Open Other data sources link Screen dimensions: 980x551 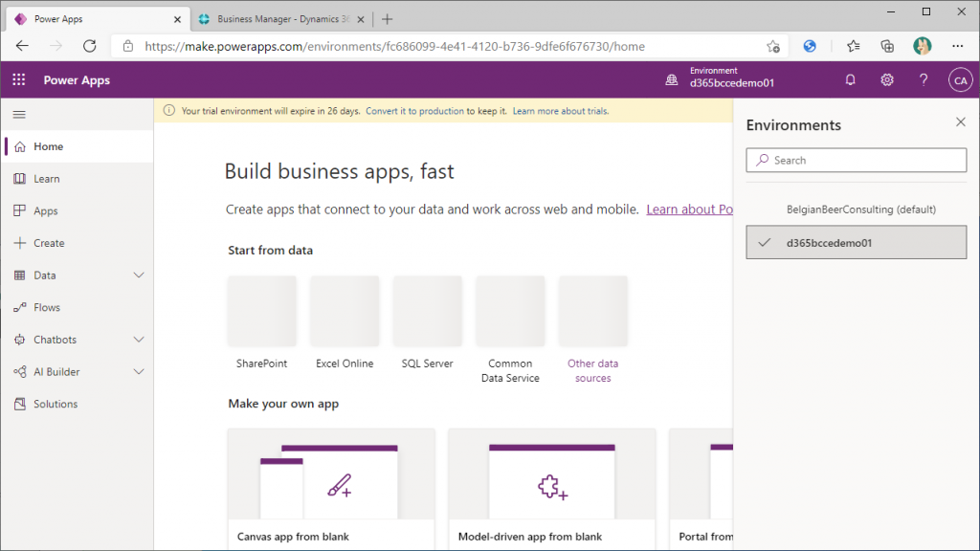(592, 370)
